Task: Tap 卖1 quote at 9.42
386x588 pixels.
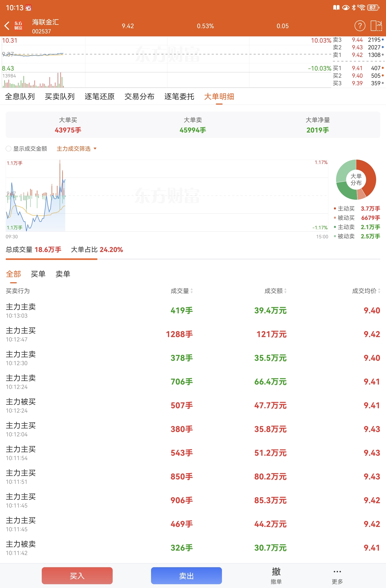Action: click(358, 55)
